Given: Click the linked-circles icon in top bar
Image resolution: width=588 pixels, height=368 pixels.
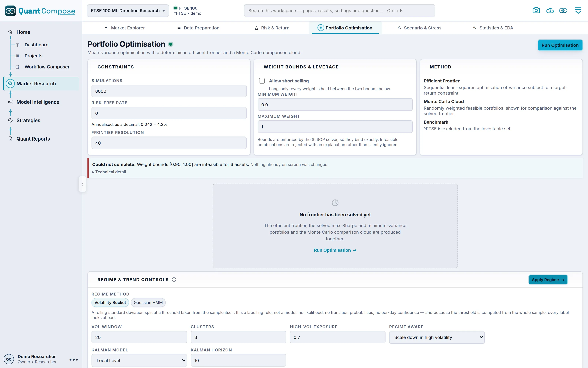Looking at the screenshot, I should [563, 11].
